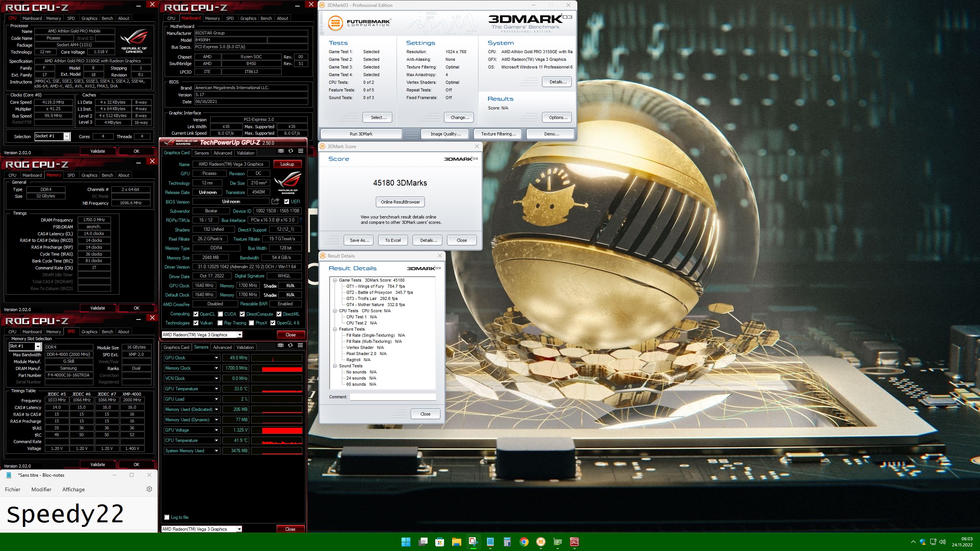Click the screenshot camera icon in GPU-Z Graphics Card window
Image resolution: width=980 pixels, height=551 pixels.
tap(281, 151)
